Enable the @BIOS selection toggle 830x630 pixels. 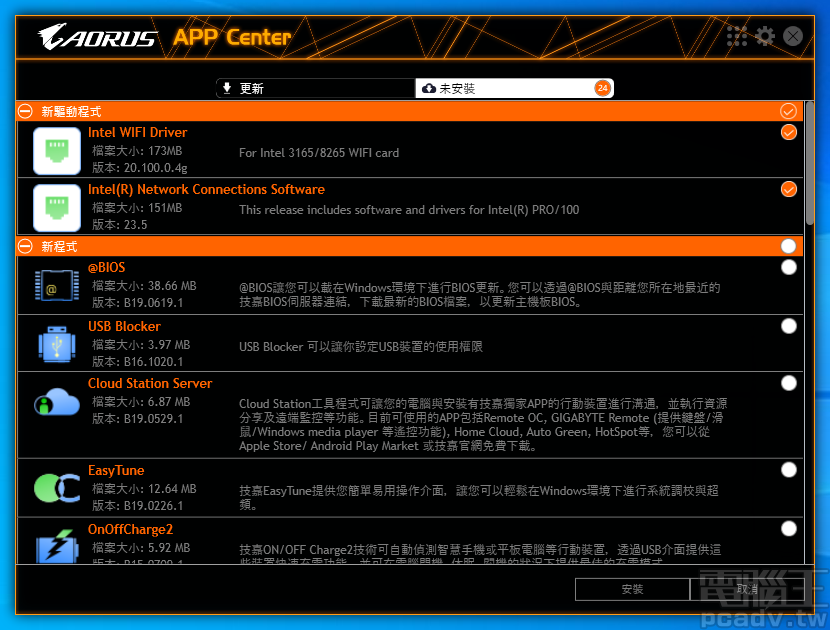(788, 267)
